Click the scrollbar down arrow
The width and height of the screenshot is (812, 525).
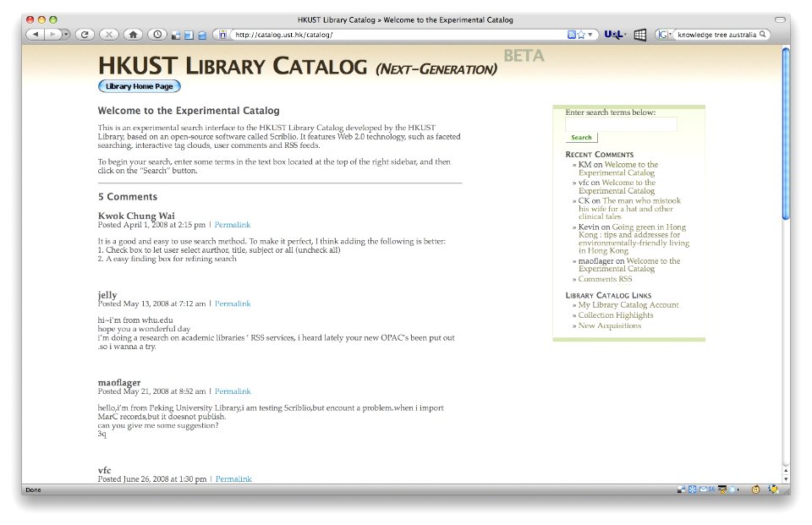click(786, 479)
